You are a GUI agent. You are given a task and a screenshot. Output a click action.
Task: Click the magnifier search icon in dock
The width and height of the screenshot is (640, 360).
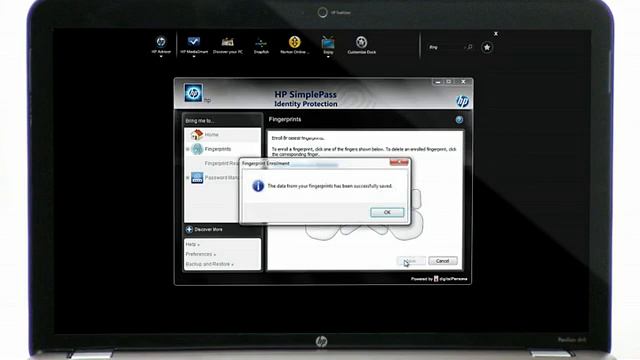tap(470, 47)
